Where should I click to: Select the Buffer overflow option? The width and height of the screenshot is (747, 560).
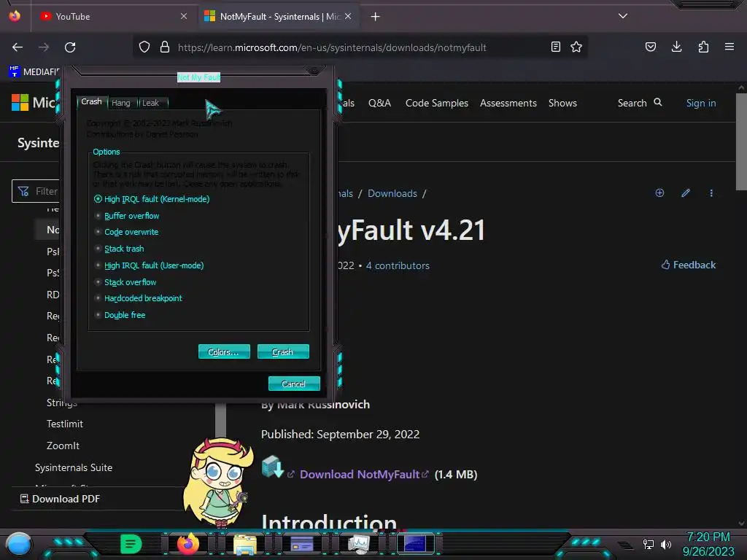[x=127, y=216]
